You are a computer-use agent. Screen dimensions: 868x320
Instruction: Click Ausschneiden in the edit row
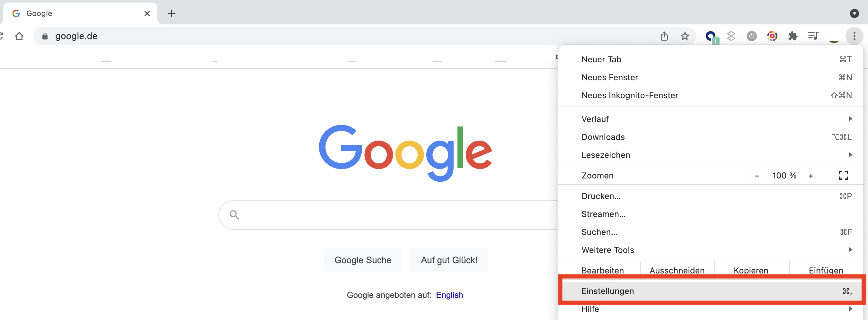tap(677, 270)
